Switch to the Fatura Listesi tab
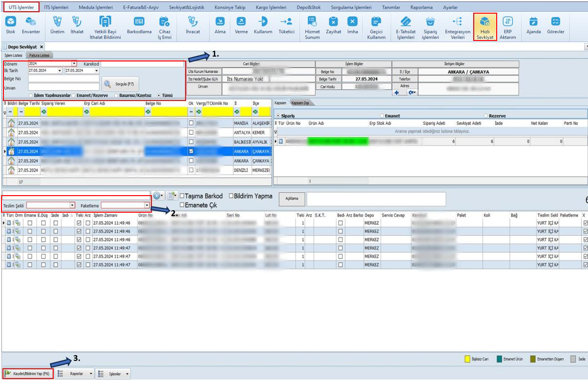This screenshot has width=588, height=380. click(x=41, y=56)
